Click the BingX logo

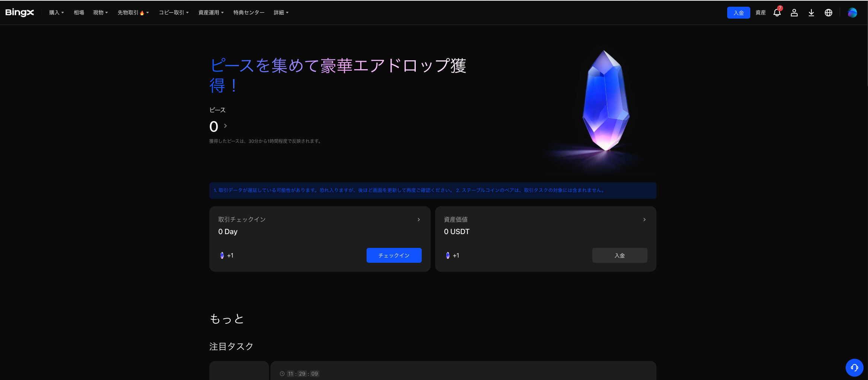pos(20,13)
